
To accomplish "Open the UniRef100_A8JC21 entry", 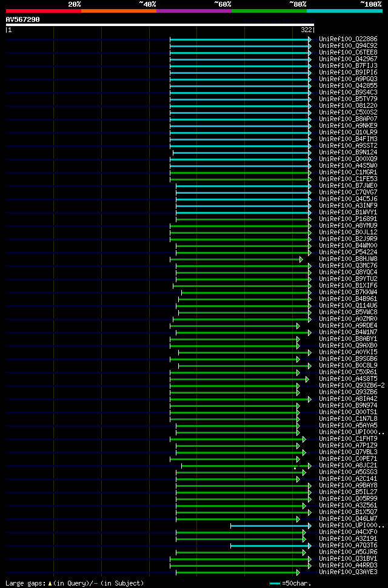I will (x=348, y=466).
